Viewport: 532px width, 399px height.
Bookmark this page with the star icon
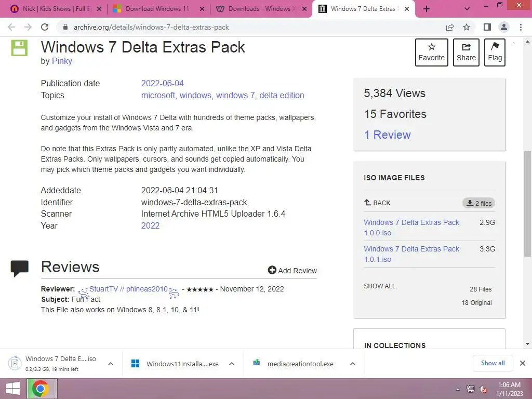467,27
